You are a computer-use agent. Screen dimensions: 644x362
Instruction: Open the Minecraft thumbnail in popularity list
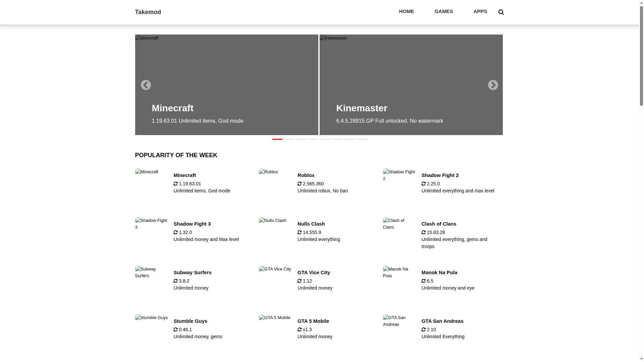click(x=152, y=185)
